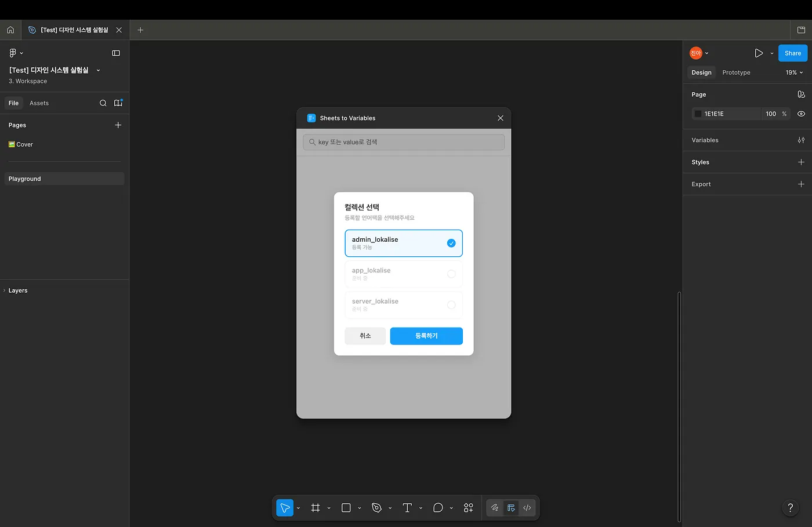Select the app_lokalise collection

tap(404, 274)
